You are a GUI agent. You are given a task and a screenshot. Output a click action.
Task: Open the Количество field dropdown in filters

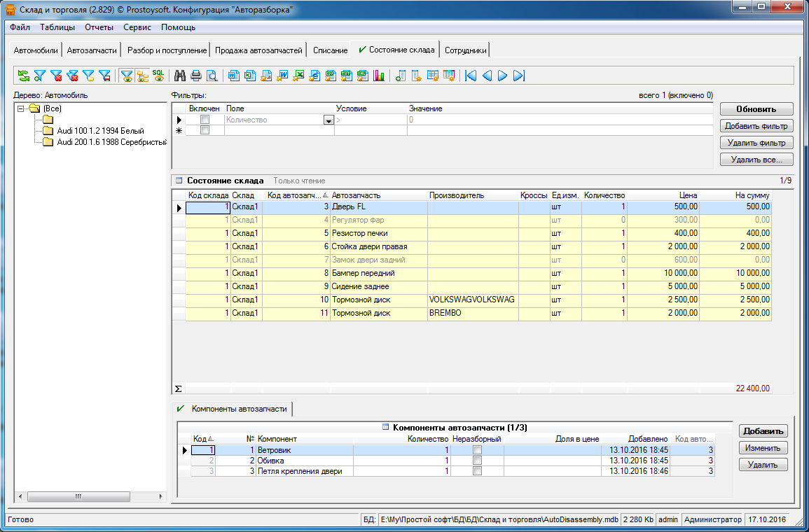328,120
